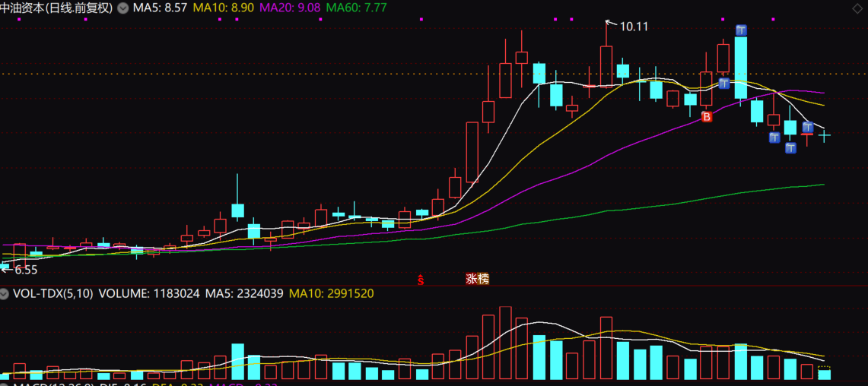The height and width of the screenshot is (386, 868).
Task: Click the MA10: 8.90 label
Action: pos(223,8)
